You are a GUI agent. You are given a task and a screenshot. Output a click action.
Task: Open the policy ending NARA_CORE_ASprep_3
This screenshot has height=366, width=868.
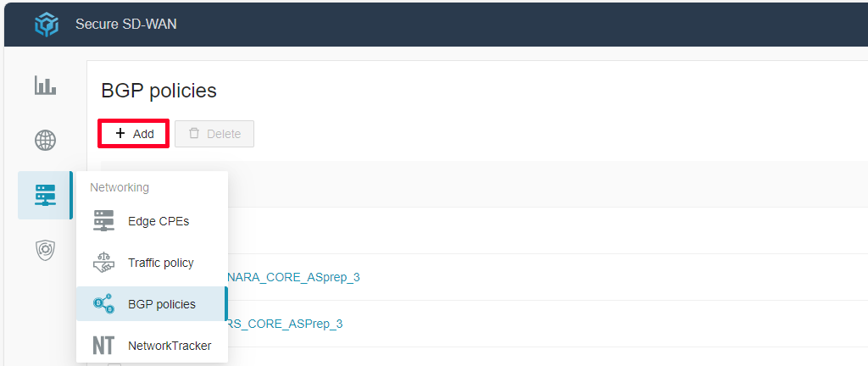point(293,277)
